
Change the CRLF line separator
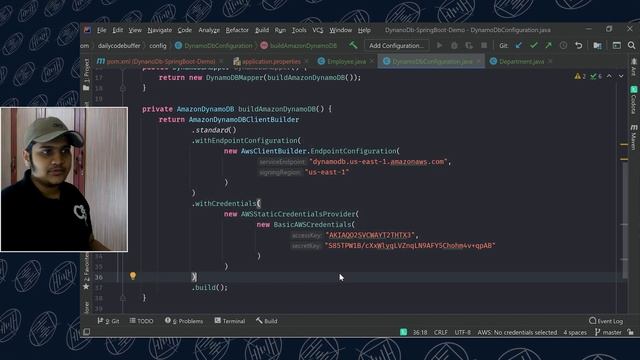tap(441, 333)
